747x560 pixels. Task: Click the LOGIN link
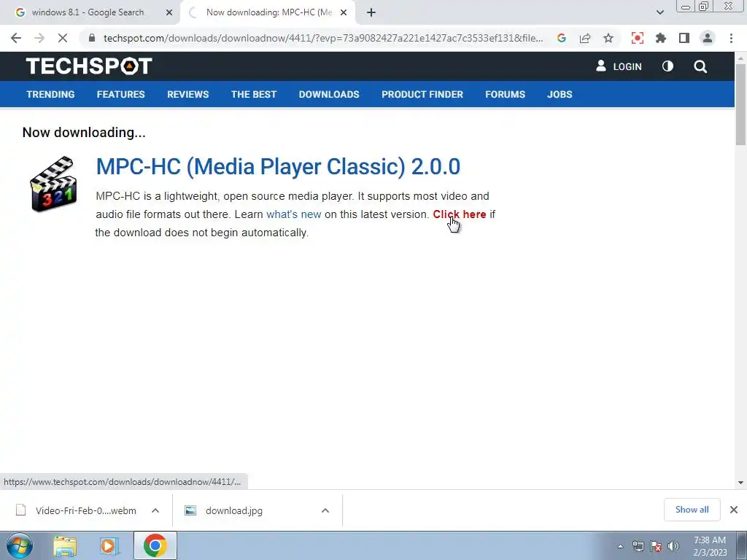click(x=619, y=66)
